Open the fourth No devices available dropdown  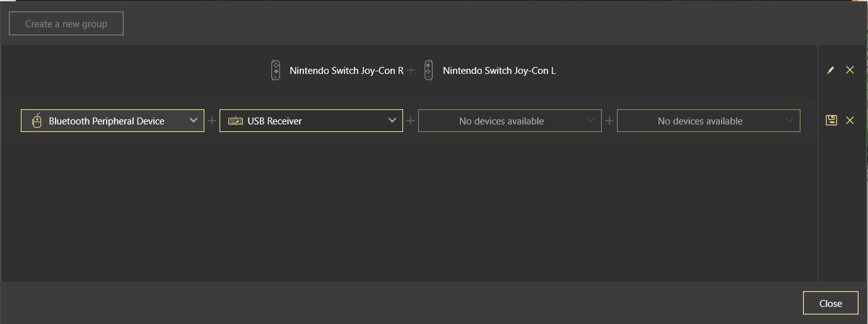click(708, 121)
